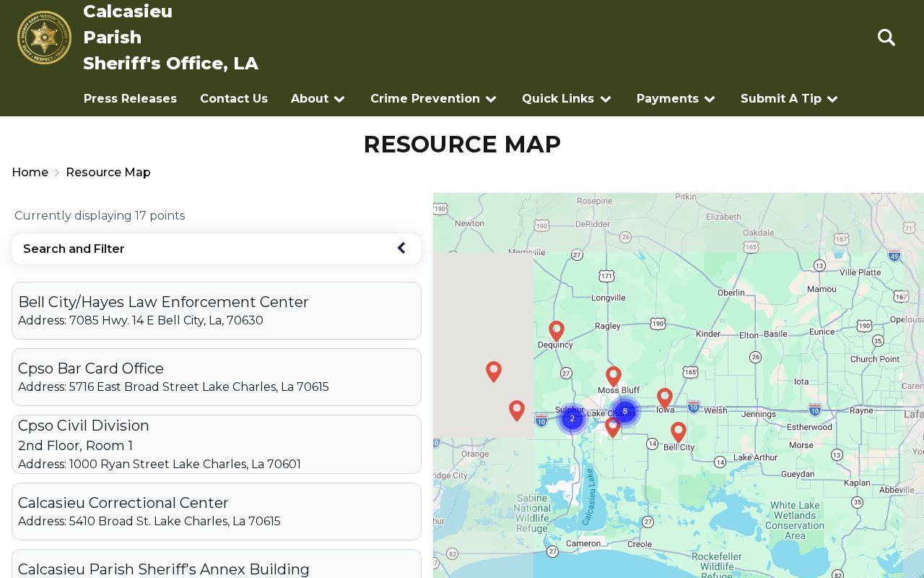The image size is (924, 578).
Task: Click the Crime Prevention menu label
Action: [425, 99]
